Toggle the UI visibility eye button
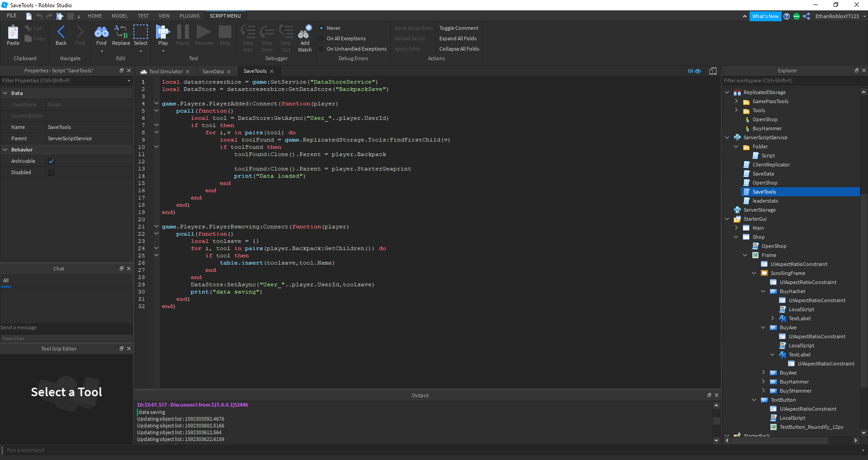 pos(694,71)
